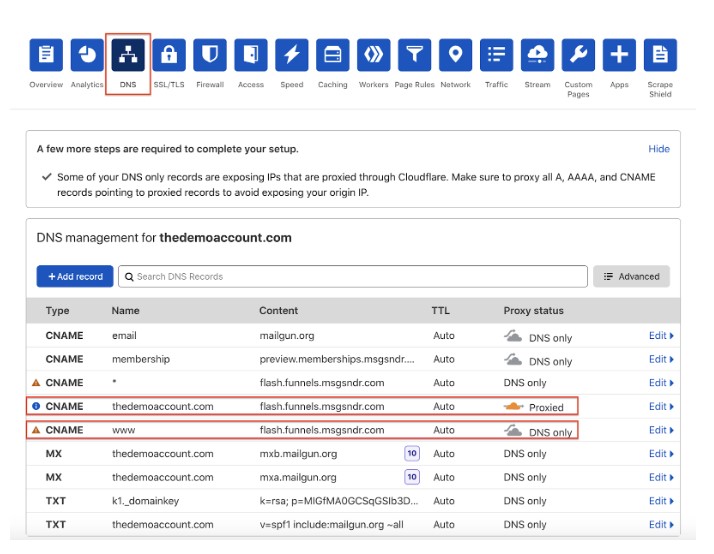
Task: Click the membership name cell
Action: pos(141,359)
